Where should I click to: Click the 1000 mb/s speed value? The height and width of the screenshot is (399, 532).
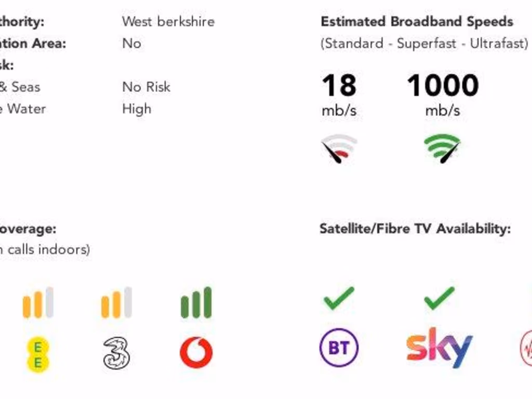coord(442,85)
